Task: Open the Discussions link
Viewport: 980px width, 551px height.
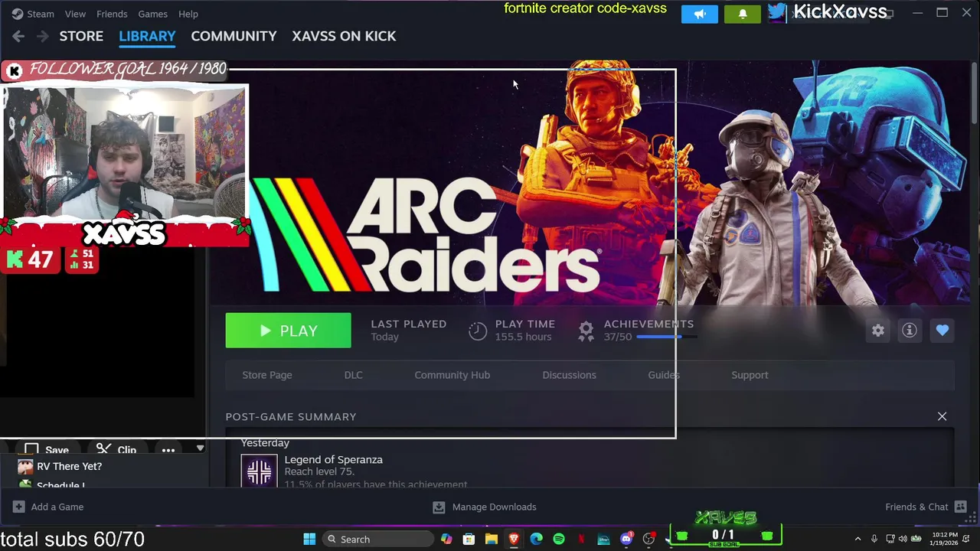Action: (569, 375)
